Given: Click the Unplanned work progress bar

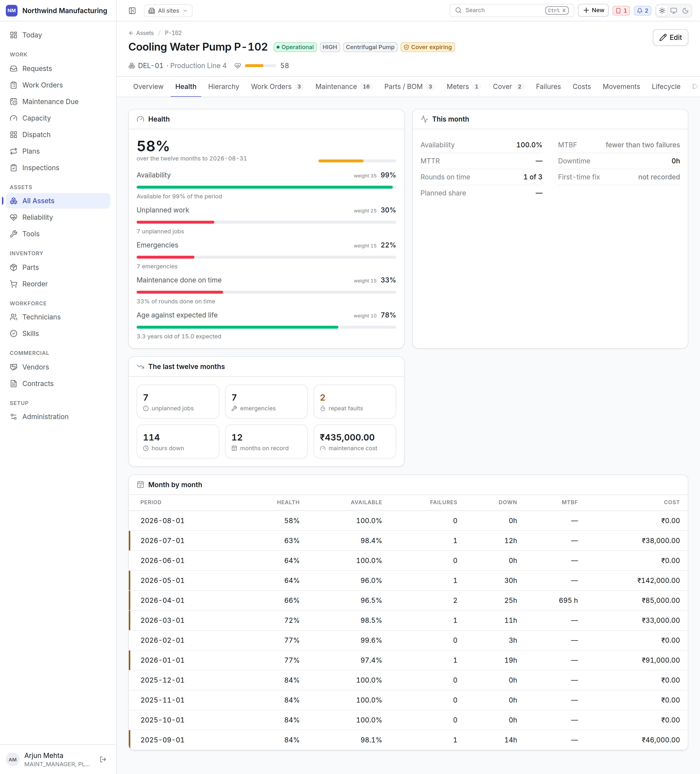Looking at the screenshot, I should [266, 222].
